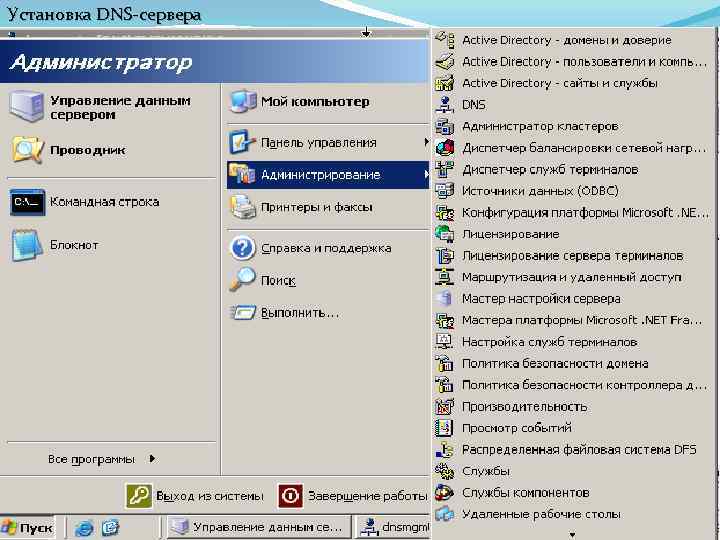
Task: Click the Проводник explorer icon
Action: (x=28, y=150)
